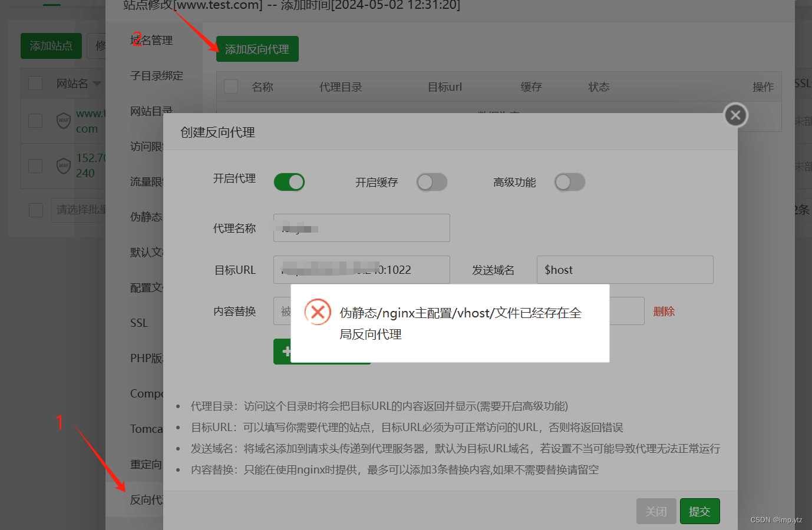Open the 访问限制 tab
The width and height of the screenshot is (812, 530).
146,146
